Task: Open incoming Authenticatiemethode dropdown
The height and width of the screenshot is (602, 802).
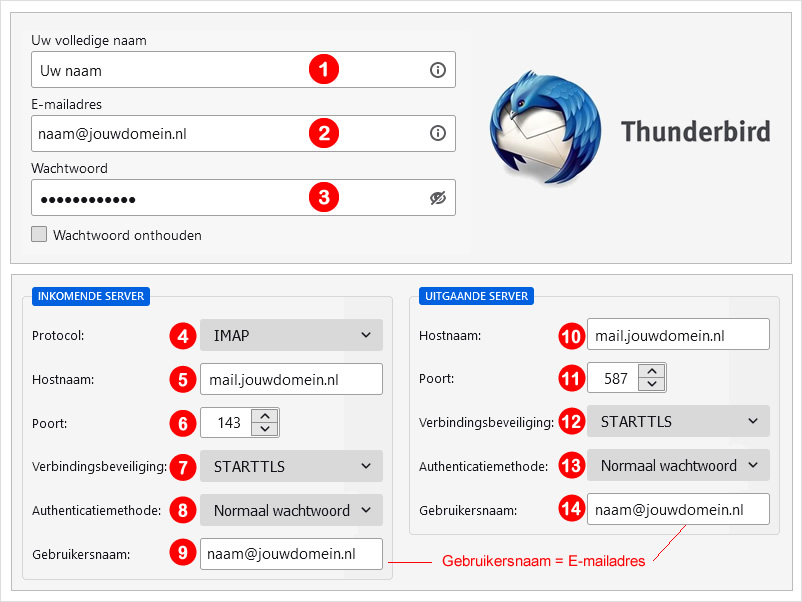Action: click(291, 510)
